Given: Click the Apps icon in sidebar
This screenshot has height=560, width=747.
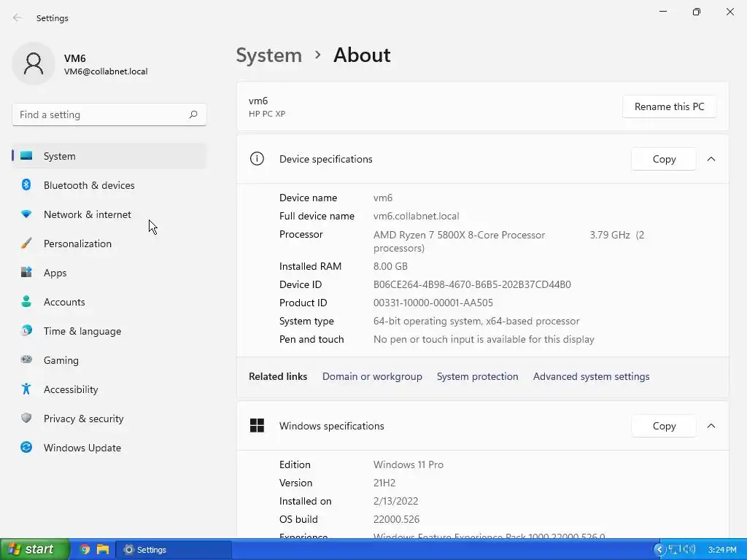Looking at the screenshot, I should [x=27, y=273].
